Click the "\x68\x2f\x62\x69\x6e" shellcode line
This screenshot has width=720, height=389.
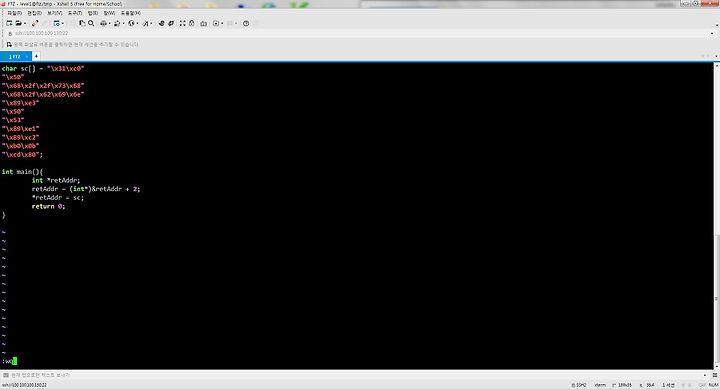(x=43, y=95)
